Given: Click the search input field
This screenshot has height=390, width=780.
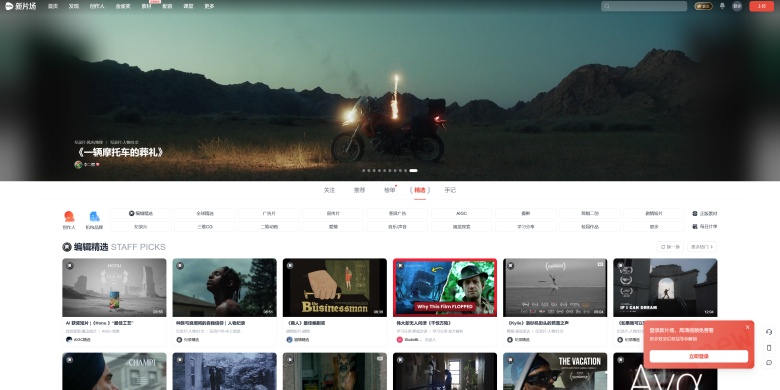Looking at the screenshot, I should [x=644, y=6].
